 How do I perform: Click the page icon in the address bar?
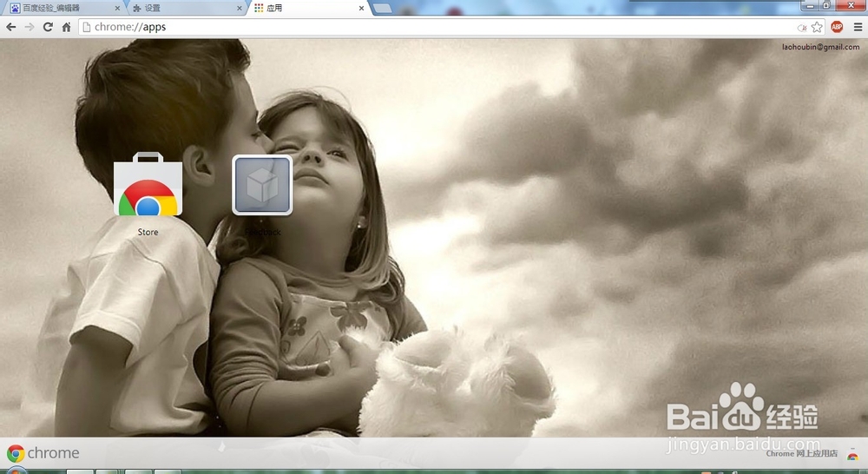point(86,27)
